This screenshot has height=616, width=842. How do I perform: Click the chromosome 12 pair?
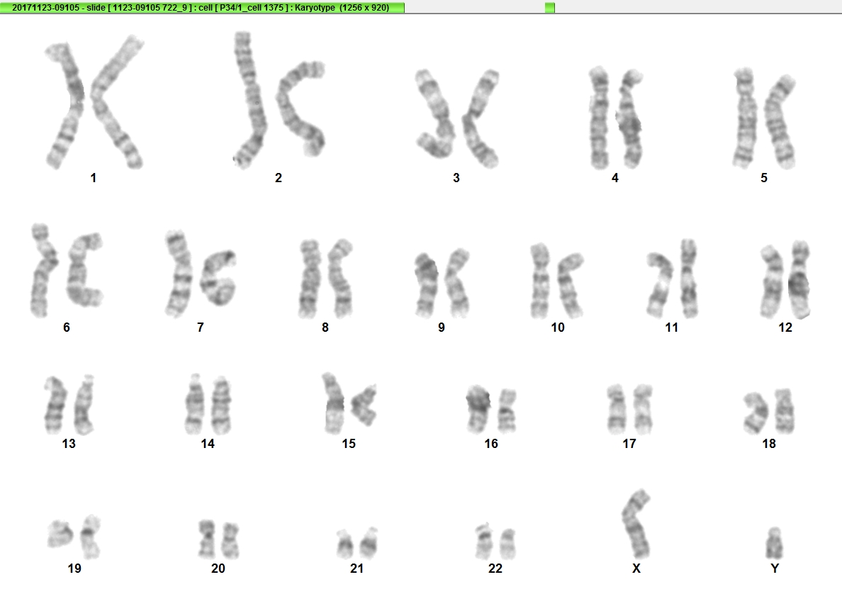tap(785, 280)
